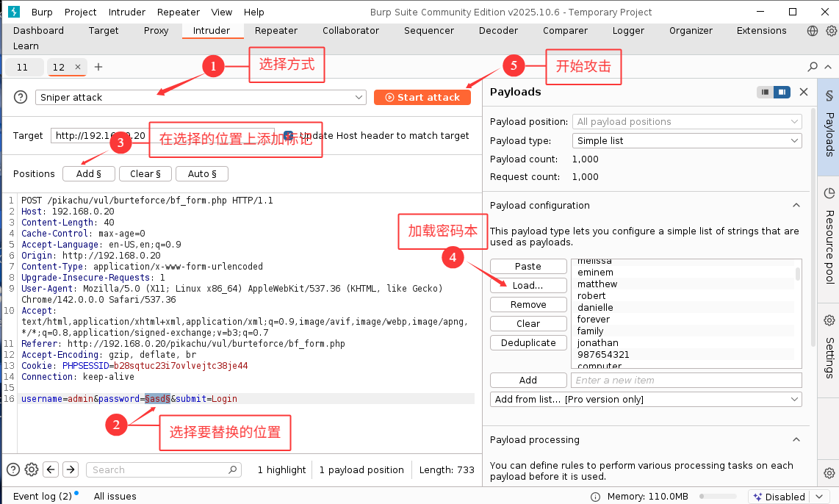The image size is (839, 504).
Task: Collapse the Intruder tab row with the up chevron
Action: tap(828, 67)
